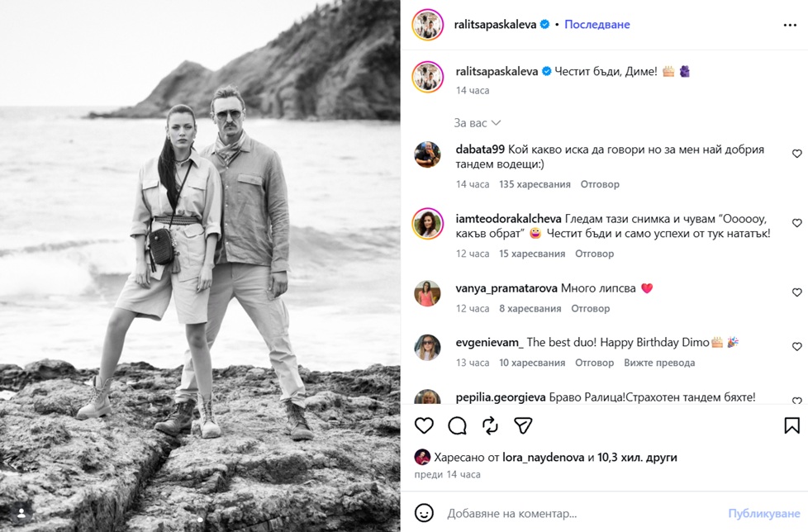Screen dimensions: 808x532
Task: View the '135 харесвания' likes list
Action: click(535, 184)
